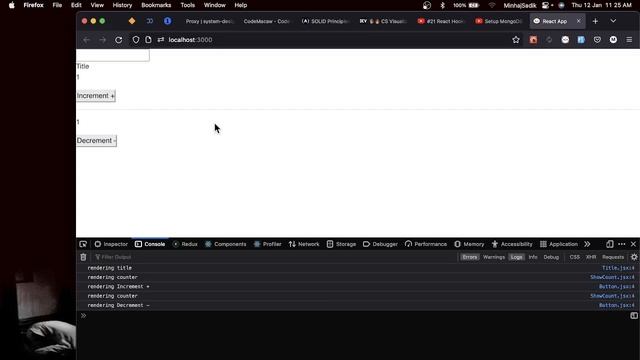Screen dimensions: 640x360
Task: Open Button.jsx link for Increment log
Action: 616,287
